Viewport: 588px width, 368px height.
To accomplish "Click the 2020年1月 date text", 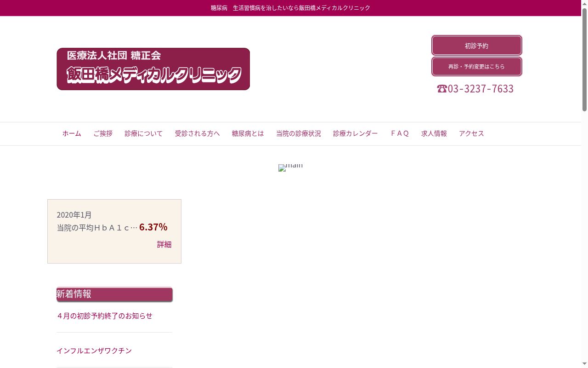I will (x=74, y=215).
